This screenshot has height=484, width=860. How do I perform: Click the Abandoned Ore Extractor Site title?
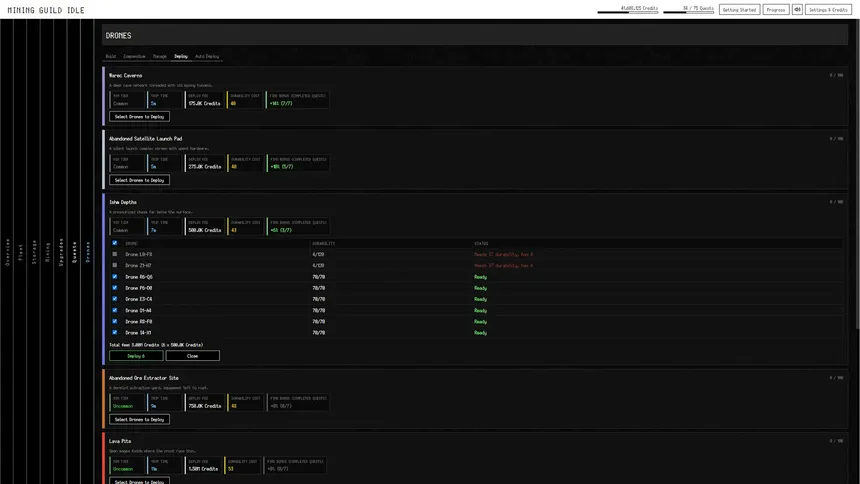coord(144,378)
